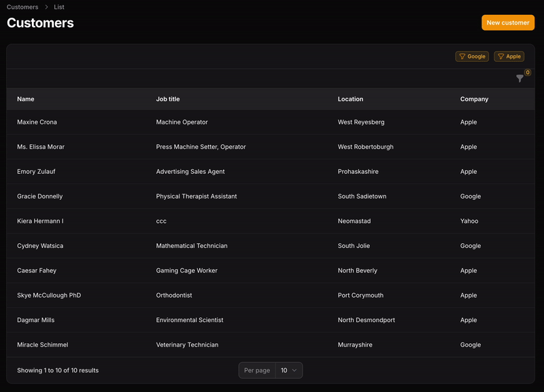Click the funnel icon in Google chip
Image resolution: width=544 pixels, height=392 pixels.
(x=462, y=57)
